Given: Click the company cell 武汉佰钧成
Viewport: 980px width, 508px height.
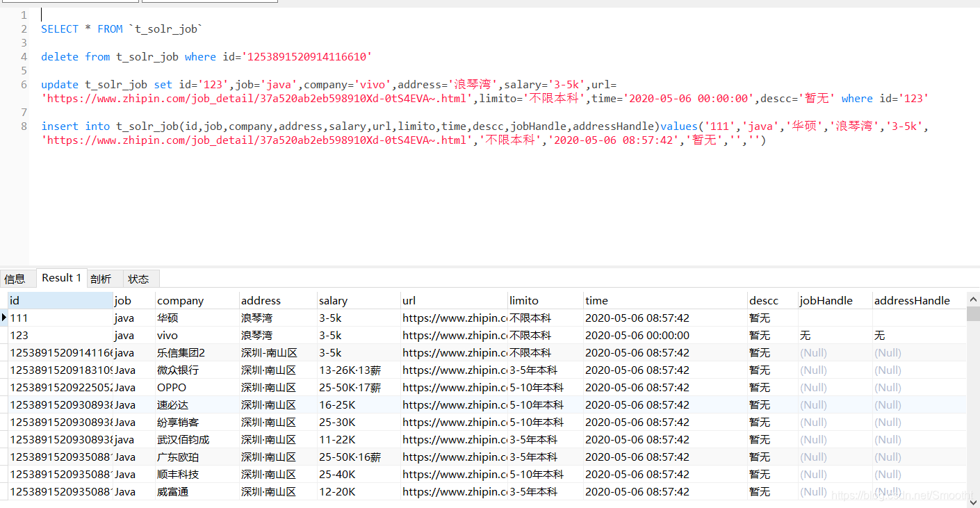Looking at the screenshot, I should coord(197,439).
